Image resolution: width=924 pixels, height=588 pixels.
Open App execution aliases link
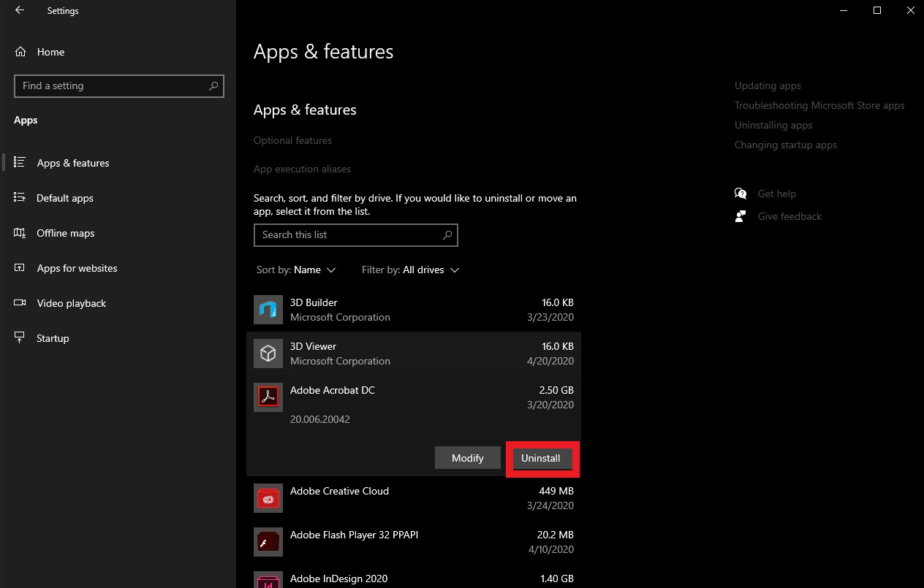(302, 169)
